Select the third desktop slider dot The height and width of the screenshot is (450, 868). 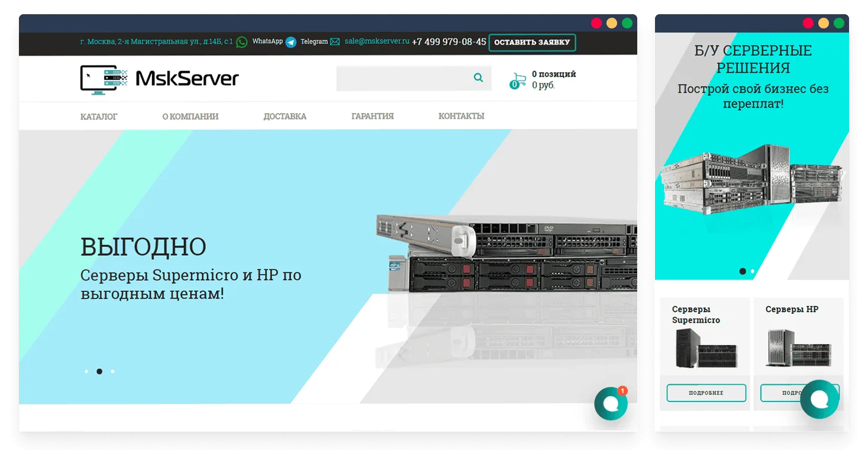(x=112, y=371)
